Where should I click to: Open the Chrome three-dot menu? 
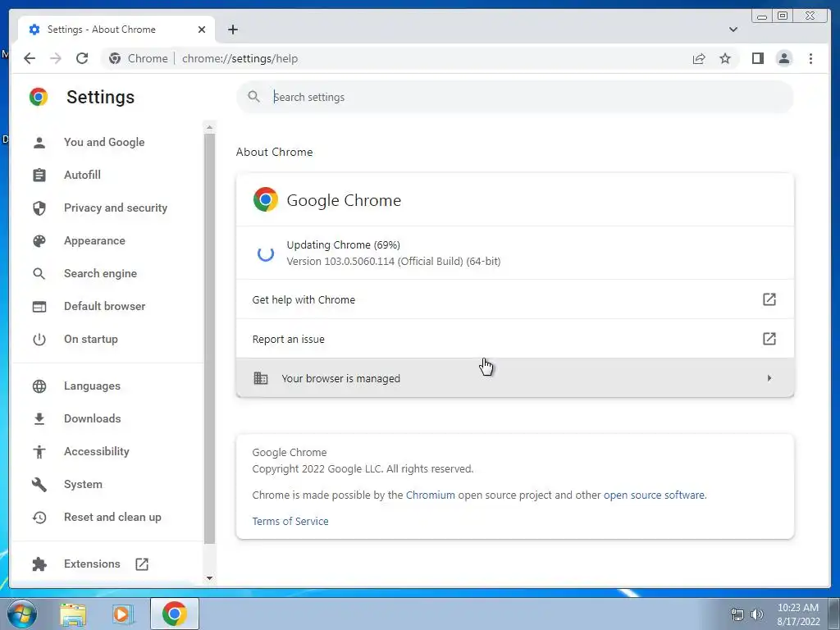click(x=810, y=58)
